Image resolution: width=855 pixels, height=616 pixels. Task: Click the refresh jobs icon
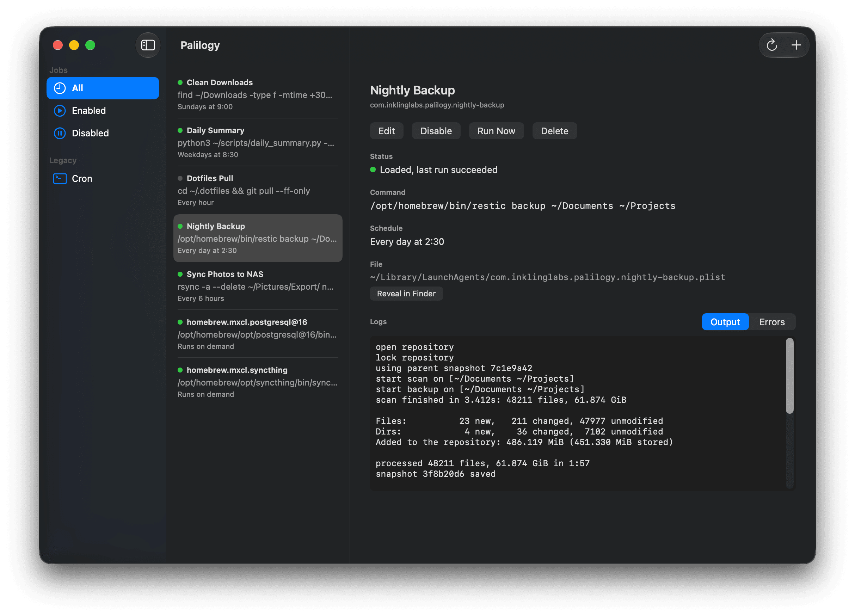point(772,45)
